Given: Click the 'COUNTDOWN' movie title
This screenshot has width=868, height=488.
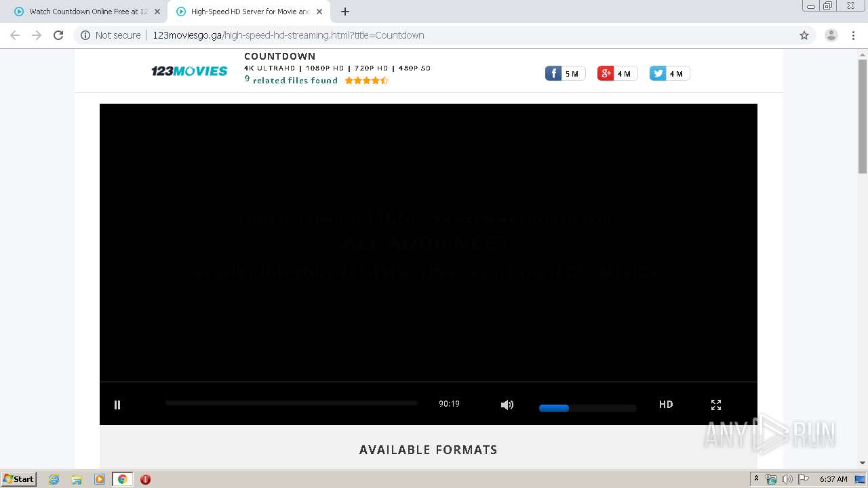Looking at the screenshot, I should (279, 56).
